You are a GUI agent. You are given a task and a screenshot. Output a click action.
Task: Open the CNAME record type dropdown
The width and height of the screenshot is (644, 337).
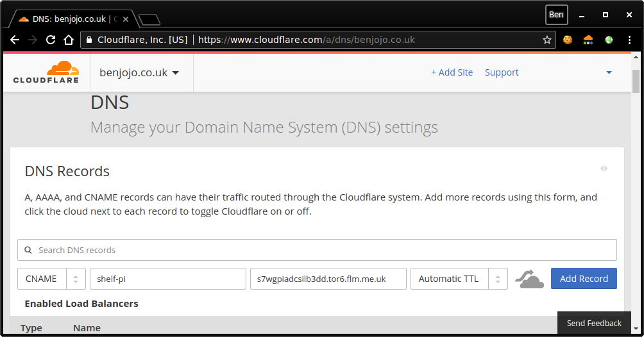point(51,279)
